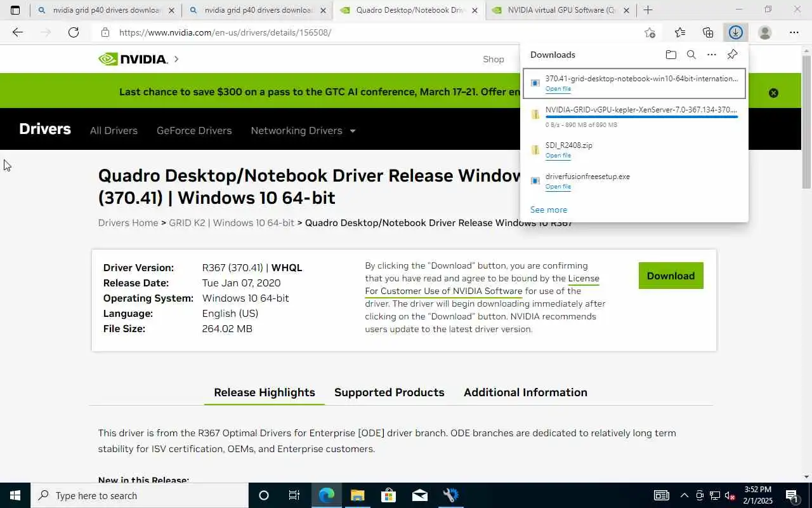812x508 pixels.
Task: Click See more in Downloads panel
Action: tap(549, 210)
